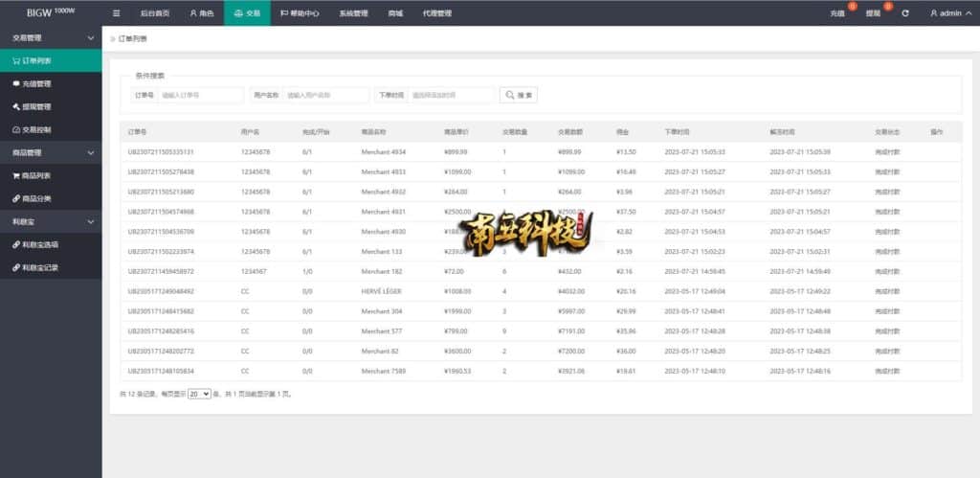Click the Merchant 133 cell
Screen dimensions: 980x478
381,252
